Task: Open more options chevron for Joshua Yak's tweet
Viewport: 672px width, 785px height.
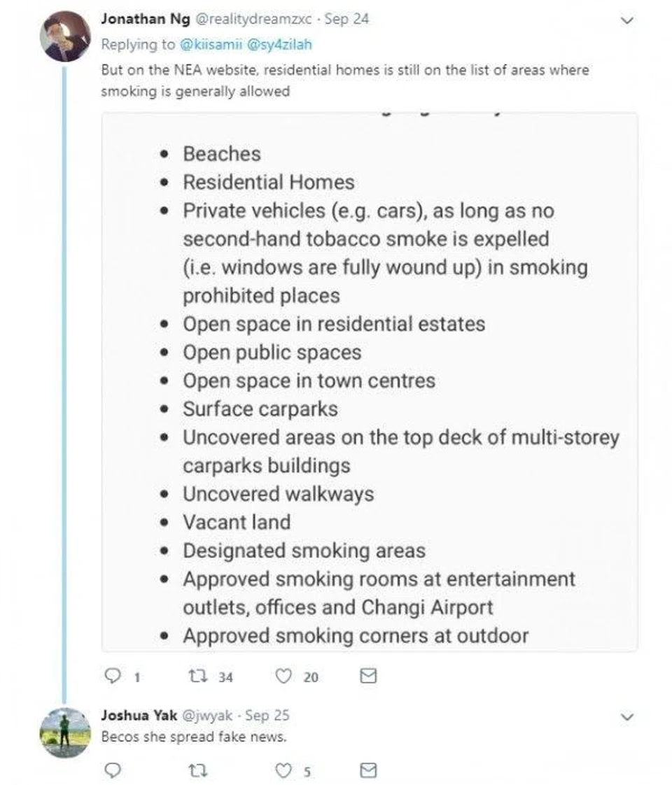Action: (x=628, y=717)
